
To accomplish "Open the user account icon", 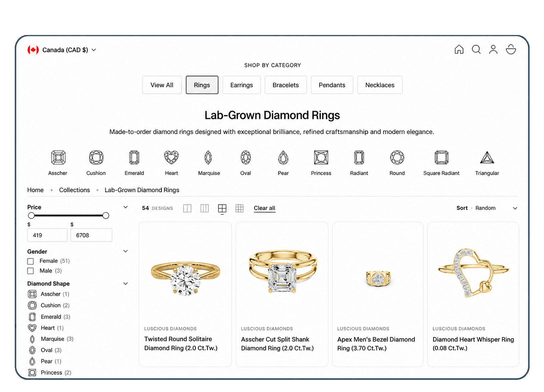I will click(493, 49).
